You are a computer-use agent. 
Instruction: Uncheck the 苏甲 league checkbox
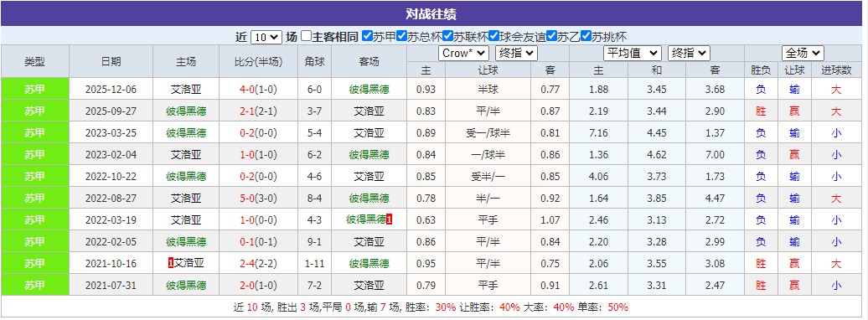[367, 37]
